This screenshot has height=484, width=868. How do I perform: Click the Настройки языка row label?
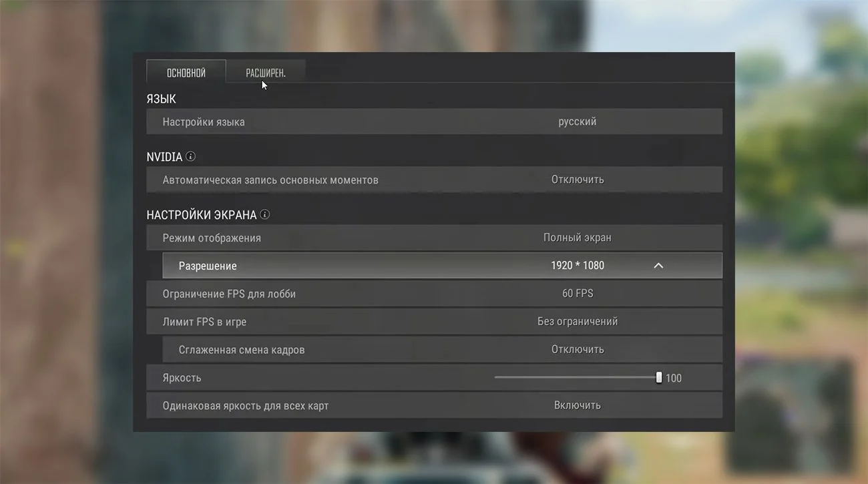pos(204,122)
